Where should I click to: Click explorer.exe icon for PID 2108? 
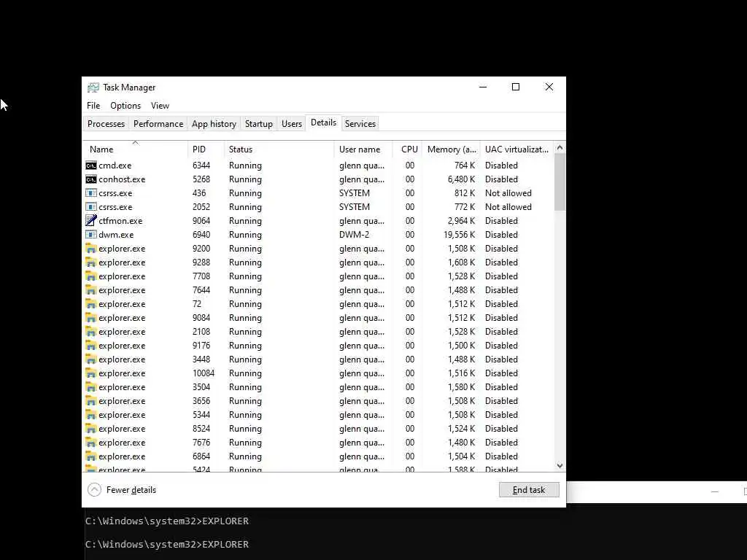90,331
